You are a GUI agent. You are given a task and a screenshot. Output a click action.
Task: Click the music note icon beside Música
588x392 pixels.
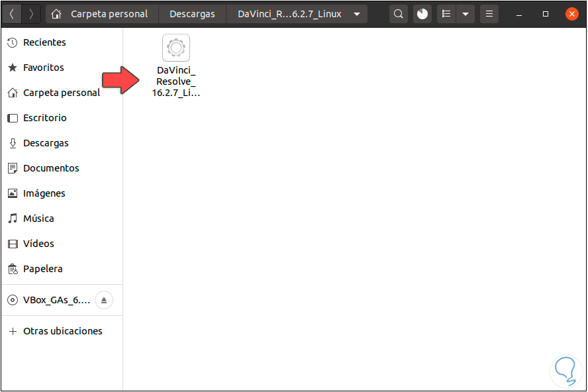tap(13, 219)
